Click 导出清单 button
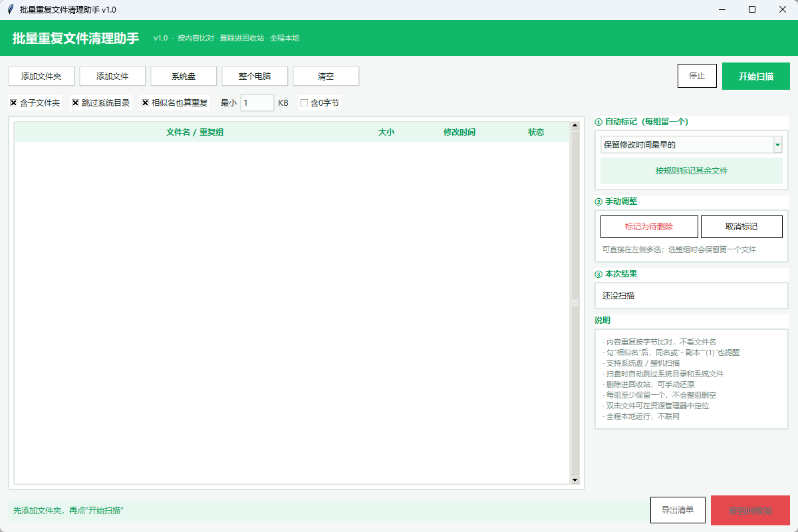 678,510
